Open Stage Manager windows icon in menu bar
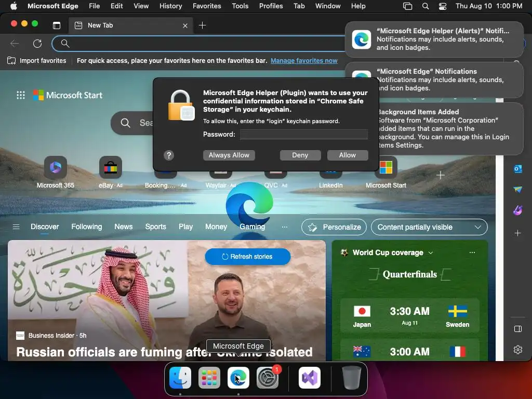 tap(407, 6)
